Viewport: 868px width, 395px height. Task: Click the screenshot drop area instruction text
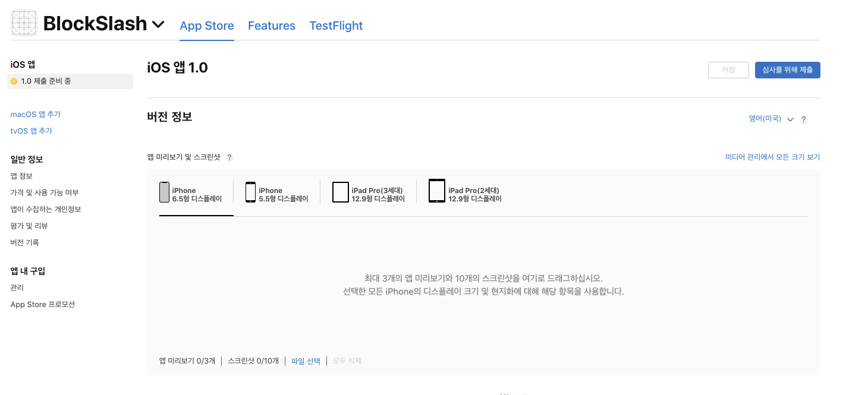[483, 285]
